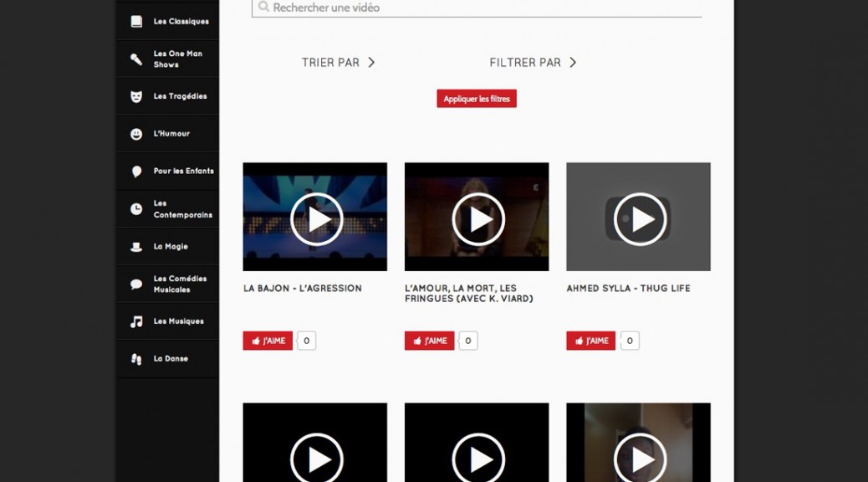Play the La Bajon - L'Agression video

point(316,218)
